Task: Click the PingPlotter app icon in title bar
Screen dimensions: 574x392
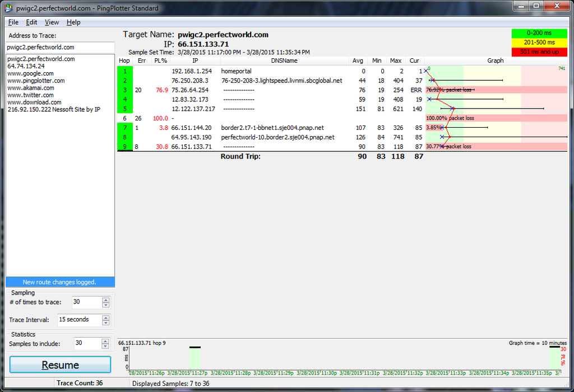Action: point(8,8)
